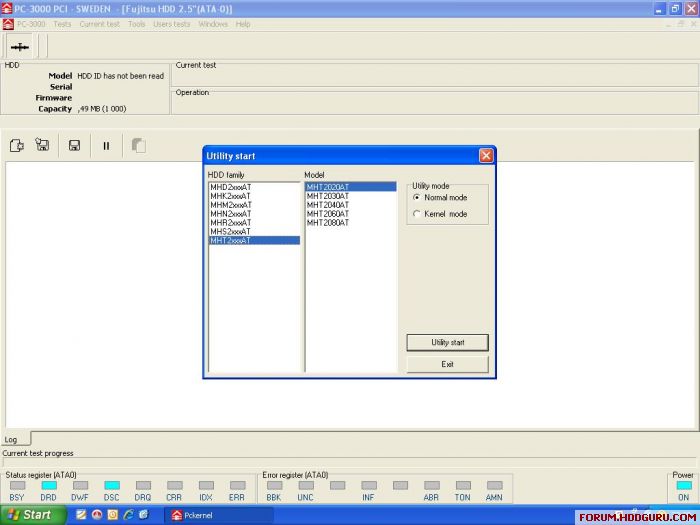Screen dimensions: 700x525
Task: Open the Tests menu
Action: (x=62, y=24)
